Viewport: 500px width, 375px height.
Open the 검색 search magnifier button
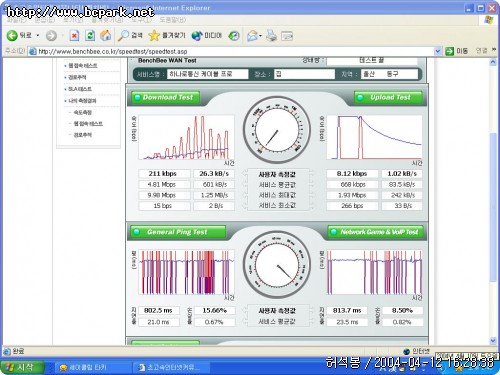pyautogui.click(x=130, y=36)
